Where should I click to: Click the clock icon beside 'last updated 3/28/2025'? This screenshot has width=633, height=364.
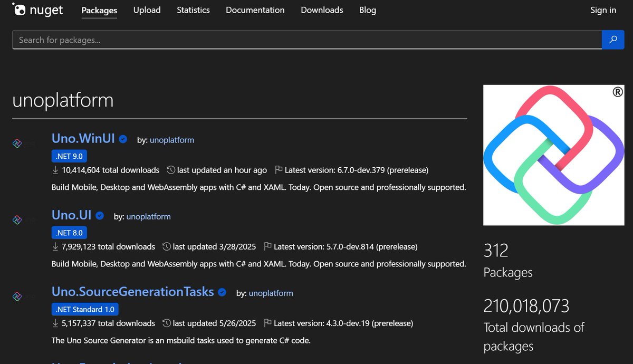[x=167, y=246]
